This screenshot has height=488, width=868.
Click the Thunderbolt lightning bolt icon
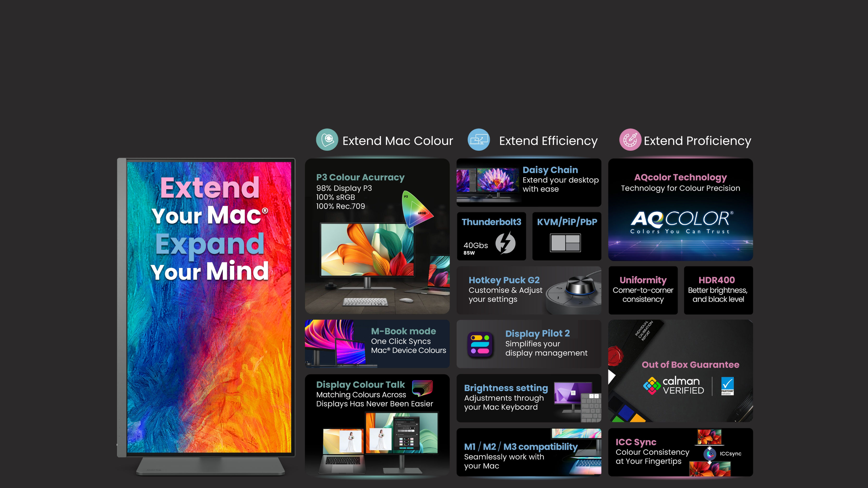(x=505, y=243)
